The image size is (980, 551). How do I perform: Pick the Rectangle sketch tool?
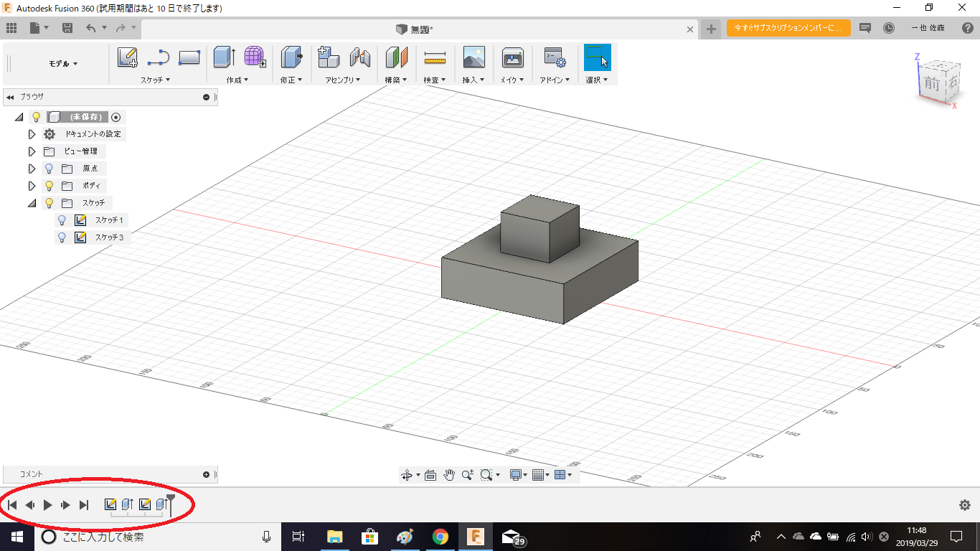[189, 58]
